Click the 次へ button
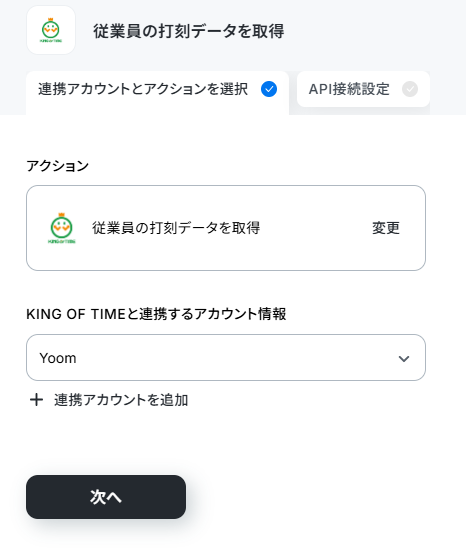This screenshot has width=466, height=553. pyautogui.click(x=106, y=497)
